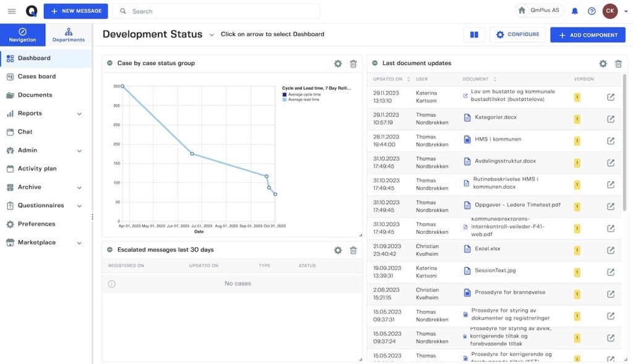The height and width of the screenshot is (364, 633).
Task: Click the Average lead time legend swatch
Action: point(284,99)
